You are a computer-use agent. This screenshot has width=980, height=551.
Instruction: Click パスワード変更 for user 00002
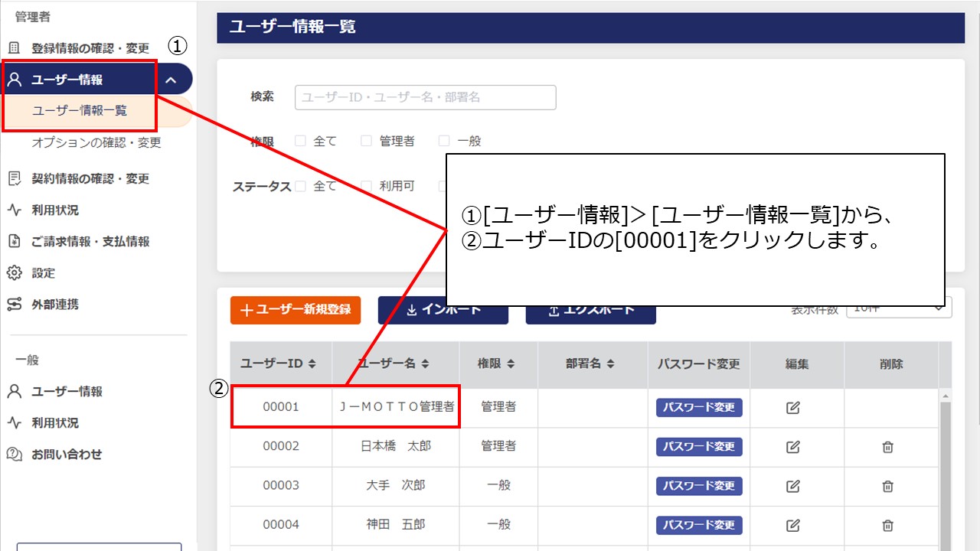tap(699, 447)
